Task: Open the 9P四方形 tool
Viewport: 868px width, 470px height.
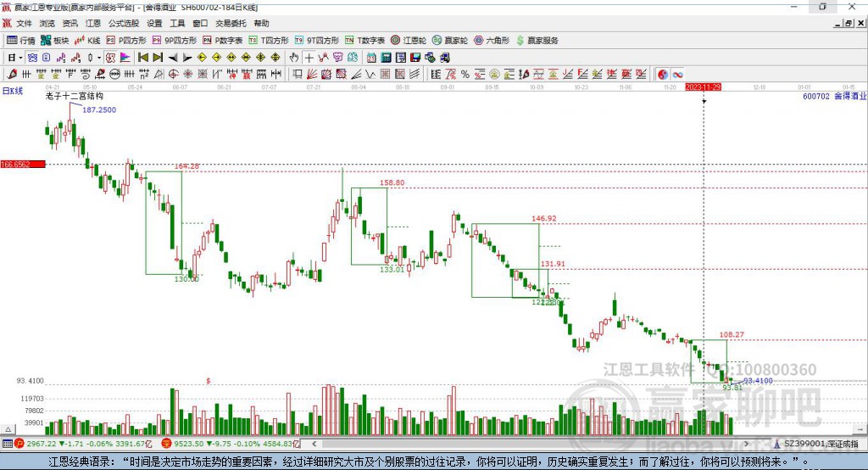Action: (175, 41)
